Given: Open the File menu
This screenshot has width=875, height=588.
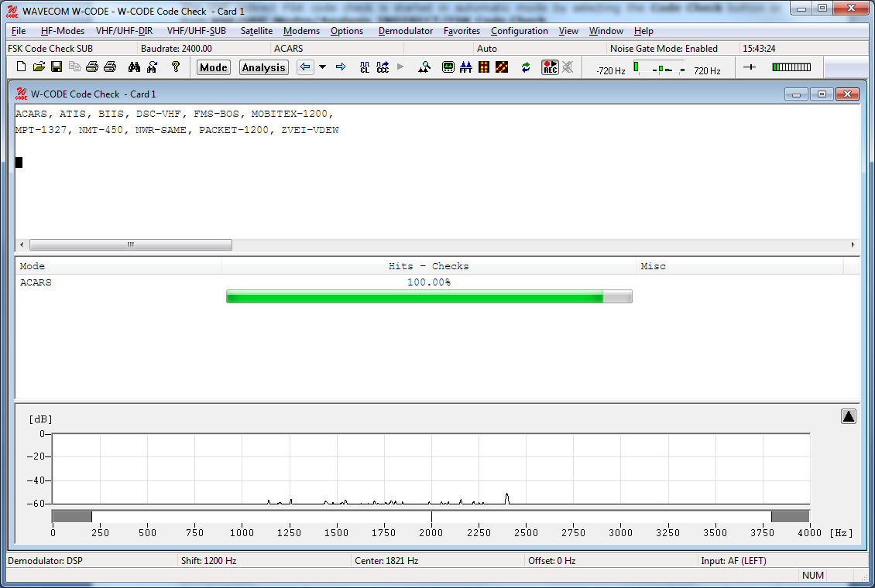Looking at the screenshot, I should [x=19, y=31].
